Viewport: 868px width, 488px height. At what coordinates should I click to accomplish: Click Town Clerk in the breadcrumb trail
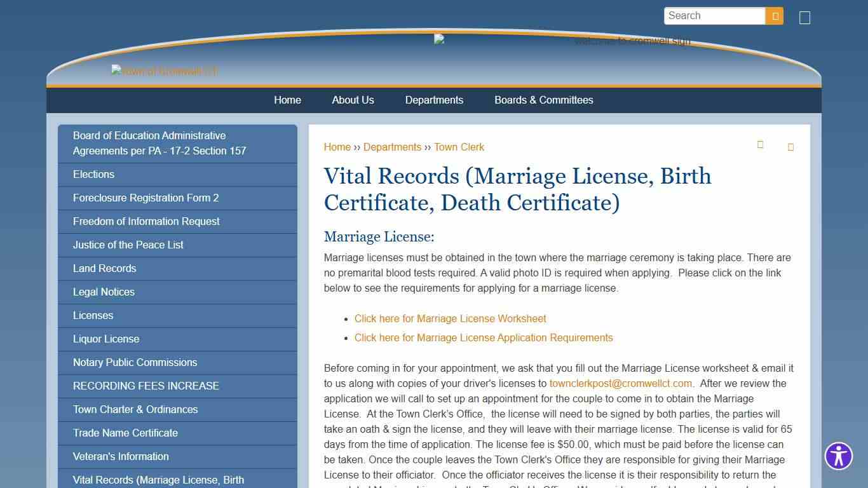pyautogui.click(x=459, y=147)
